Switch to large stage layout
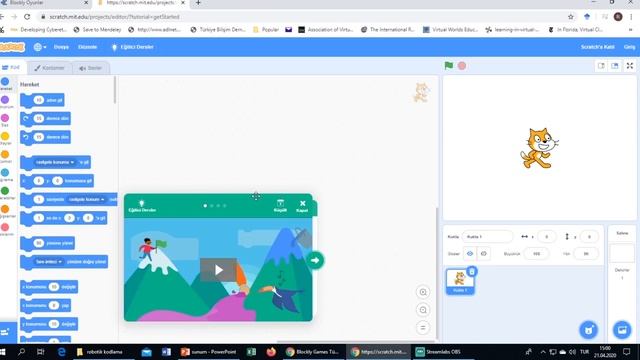640x360 pixels. coord(614,66)
